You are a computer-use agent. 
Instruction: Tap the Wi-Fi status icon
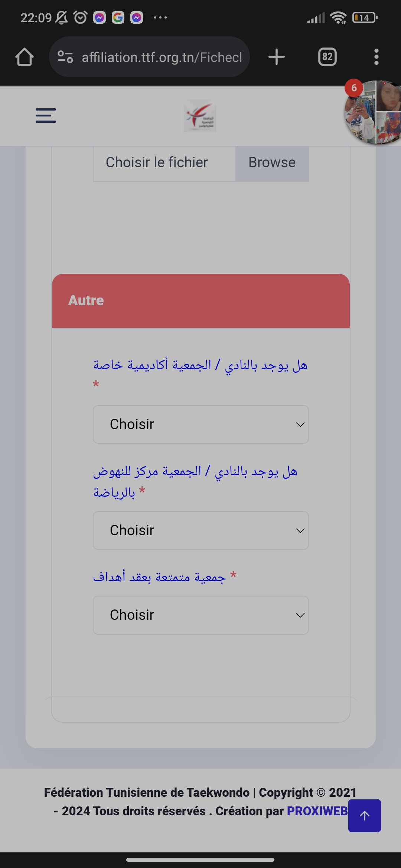[x=338, y=17]
